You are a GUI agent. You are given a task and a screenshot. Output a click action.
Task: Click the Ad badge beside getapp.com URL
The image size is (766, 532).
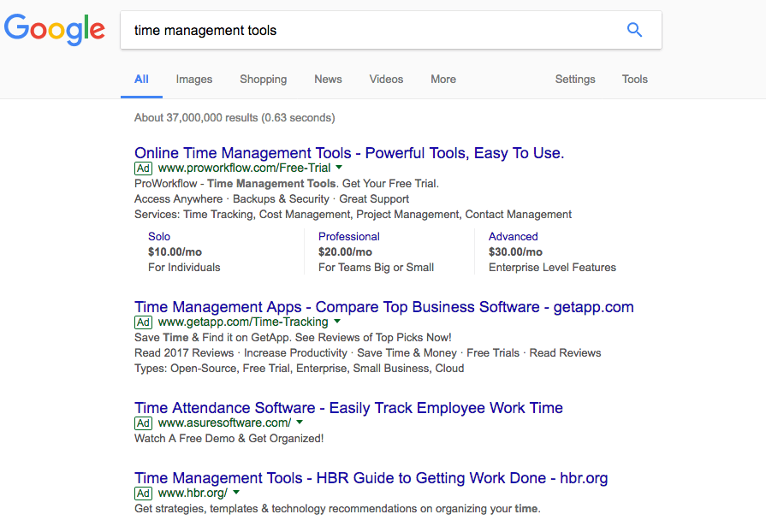[143, 322]
